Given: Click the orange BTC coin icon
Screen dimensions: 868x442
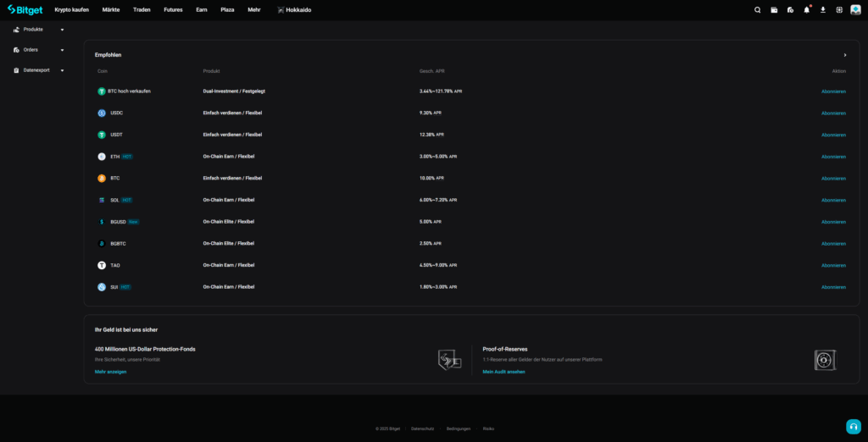Looking at the screenshot, I should (x=102, y=178).
